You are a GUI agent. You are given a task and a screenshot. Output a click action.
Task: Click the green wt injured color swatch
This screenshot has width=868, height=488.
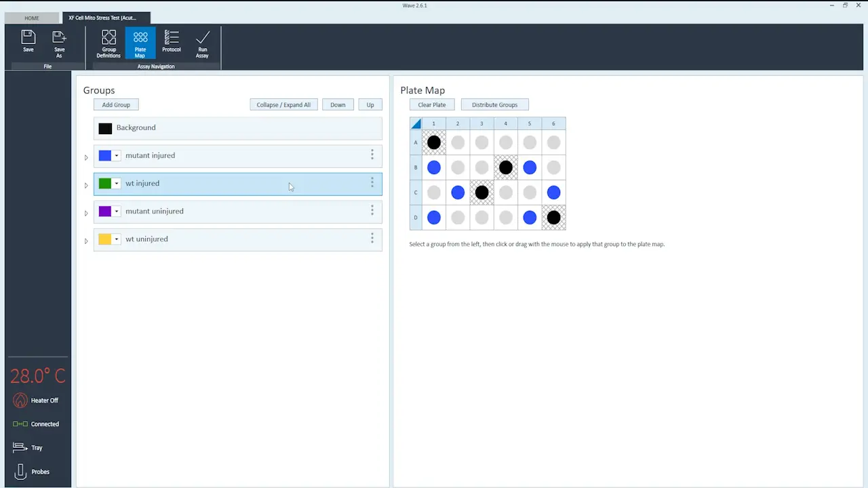pos(105,184)
